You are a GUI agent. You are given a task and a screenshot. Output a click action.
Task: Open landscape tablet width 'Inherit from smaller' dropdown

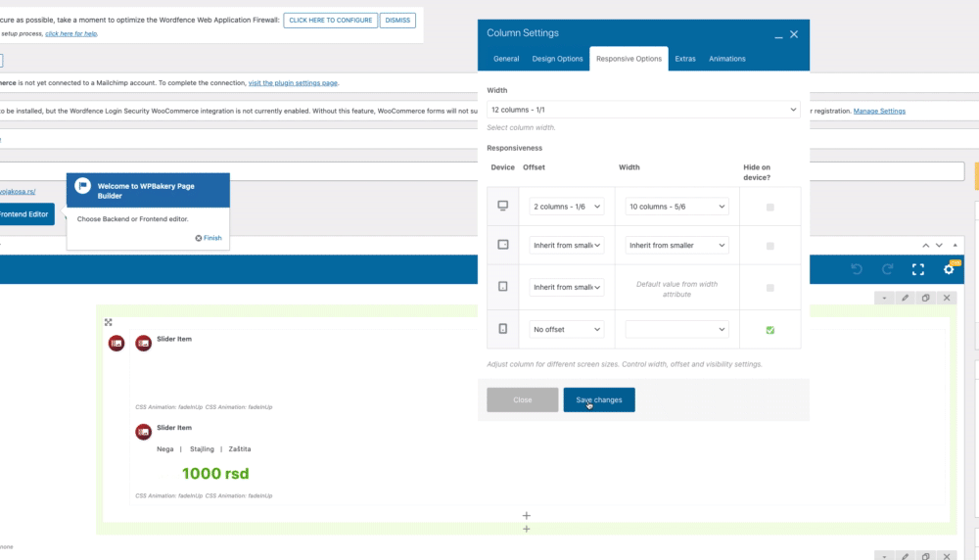pos(676,246)
